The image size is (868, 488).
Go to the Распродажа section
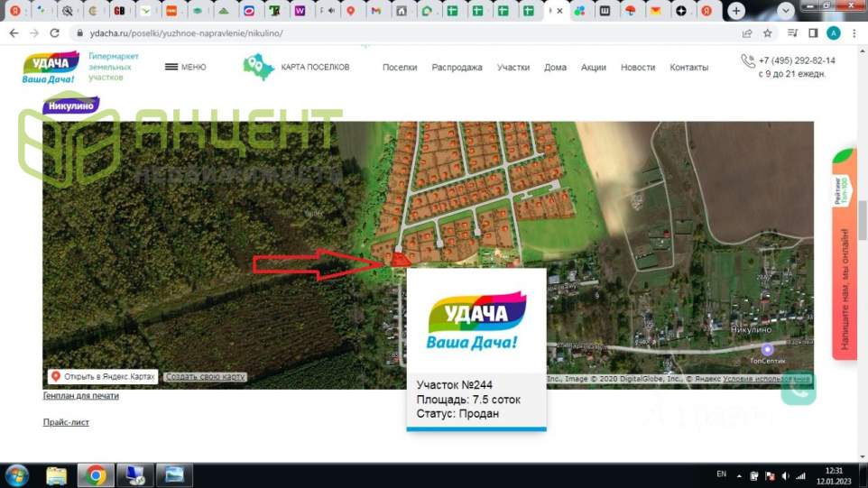pyautogui.click(x=457, y=68)
